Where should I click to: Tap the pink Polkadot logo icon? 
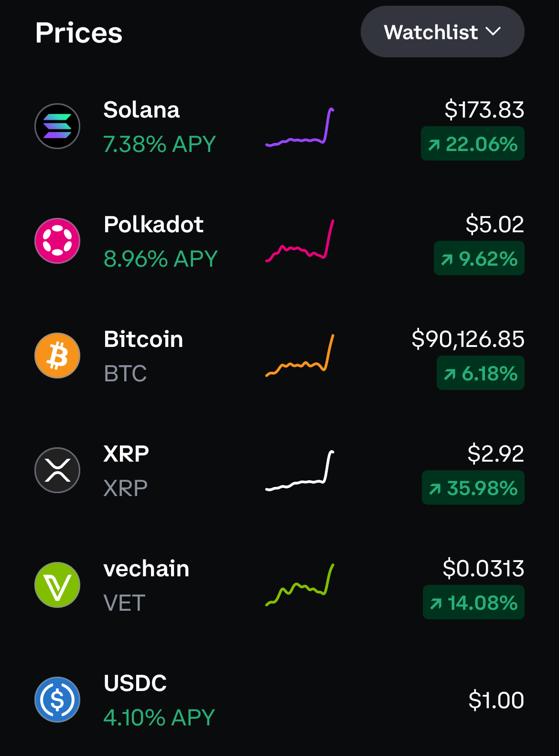pos(57,241)
